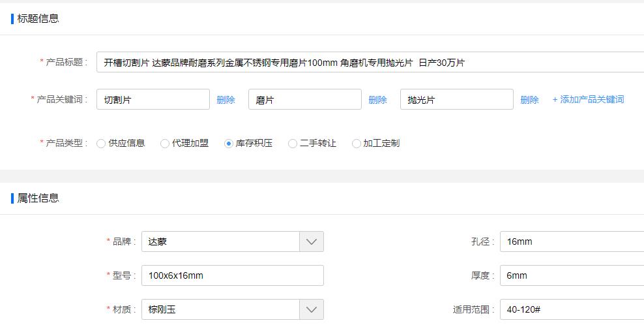Focus the 磨片 keyword input field

[x=304, y=100]
